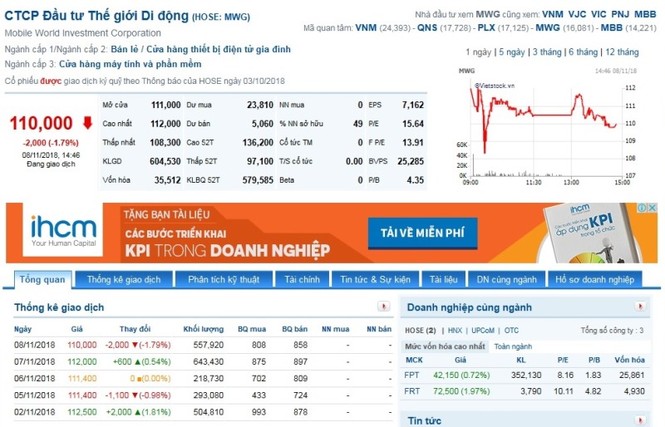Select the 6 tháng chart range
This screenshot has width=665, height=427.
click(583, 52)
